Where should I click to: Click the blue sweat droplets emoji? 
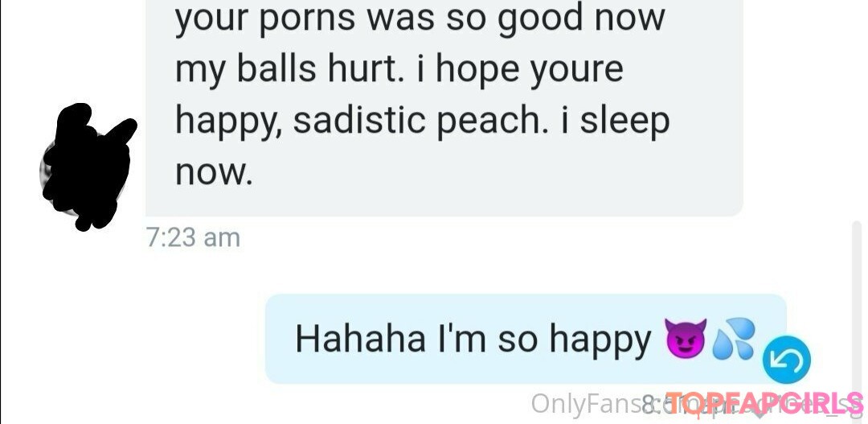(x=733, y=338)
